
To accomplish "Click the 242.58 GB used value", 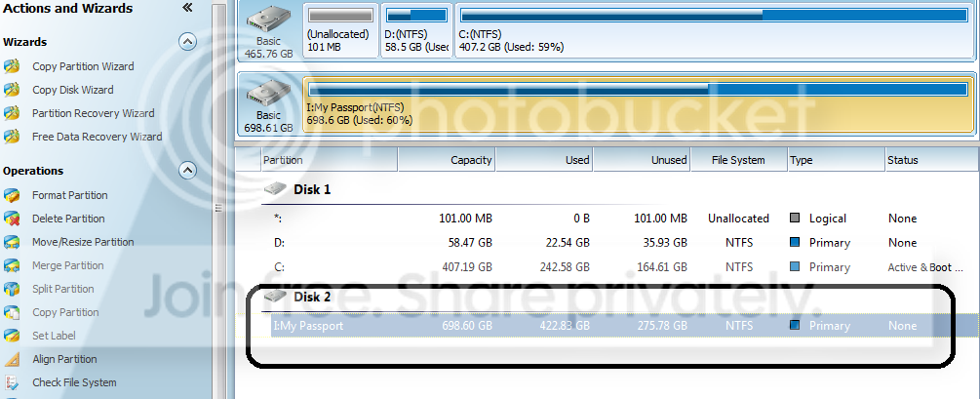I will coord(565,267).
